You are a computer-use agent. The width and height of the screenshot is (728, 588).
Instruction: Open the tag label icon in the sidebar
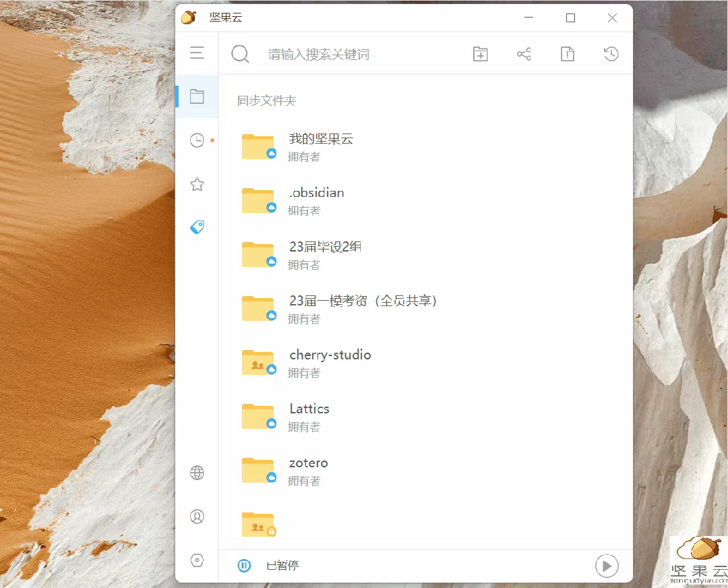coord(196,227)
